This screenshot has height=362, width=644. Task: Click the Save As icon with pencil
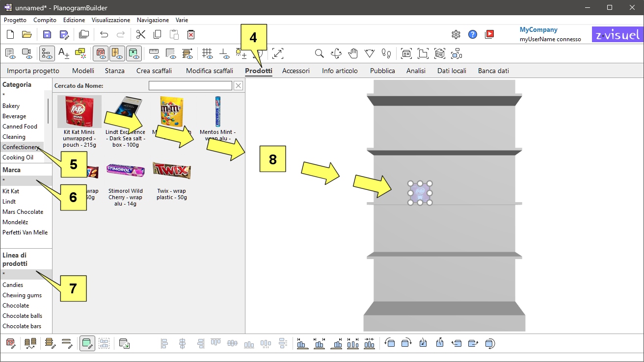coord(64,34)
